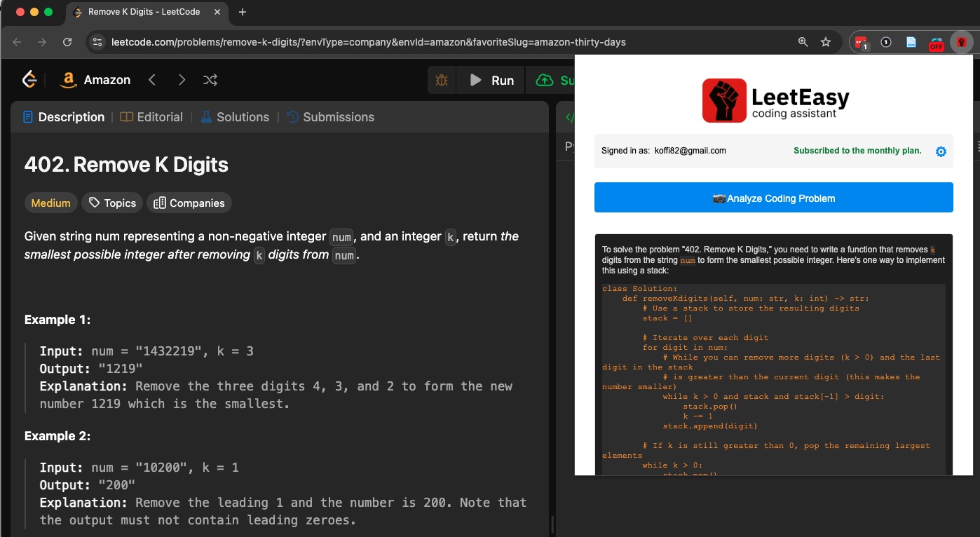Click Analyze Coding Problem button
Screen dimensions: 980x537
(x=774, y=198)
